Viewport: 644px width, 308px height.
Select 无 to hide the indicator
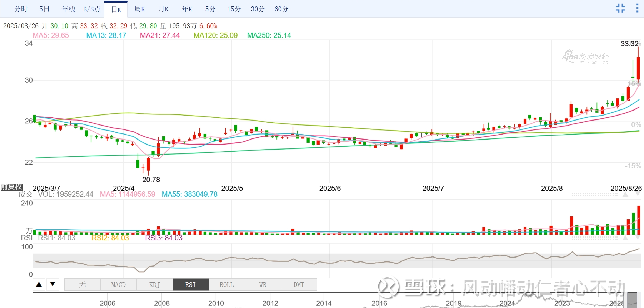83,285
